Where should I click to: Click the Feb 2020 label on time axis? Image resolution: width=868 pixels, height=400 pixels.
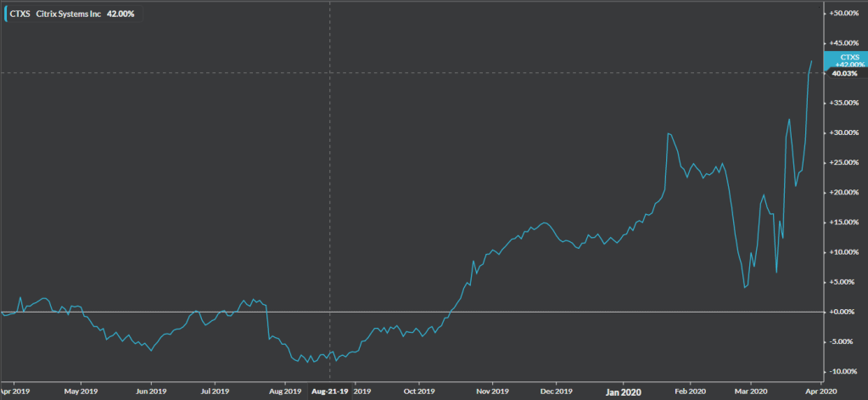click(x=690, y=392)
